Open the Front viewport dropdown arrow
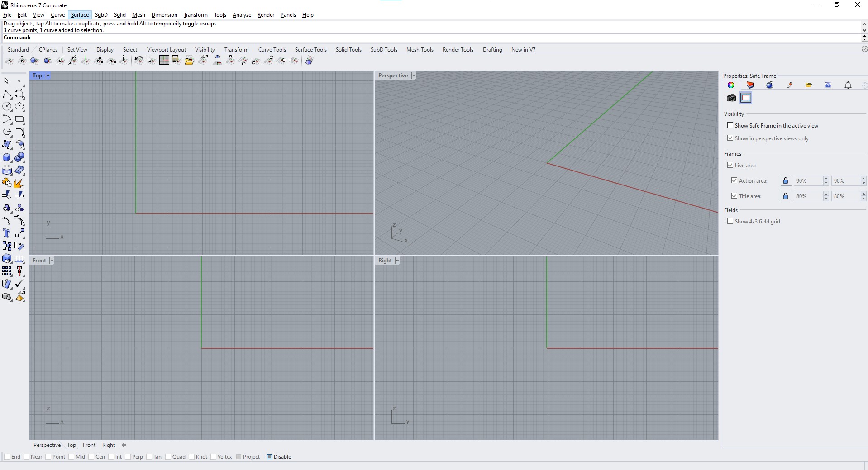This screenshot has width=868, height=470. (51, 261)
